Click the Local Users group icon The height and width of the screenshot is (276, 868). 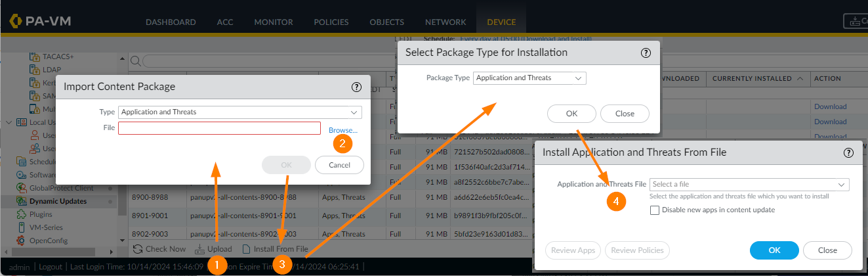[21, 122]
